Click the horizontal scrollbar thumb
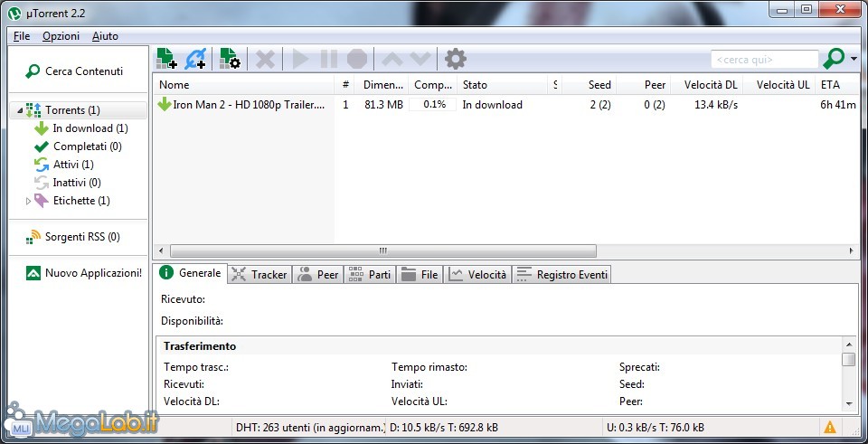The height and width of the screenshot is (444, 868). [383, 250]
